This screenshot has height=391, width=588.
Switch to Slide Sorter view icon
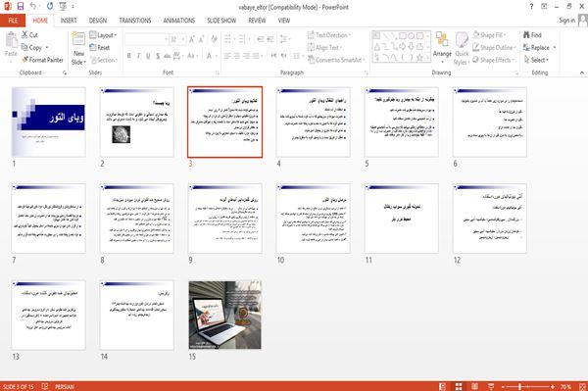coord(459,386)
